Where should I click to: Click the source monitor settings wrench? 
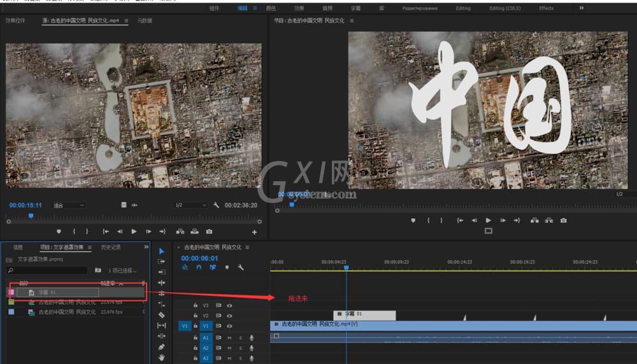click(216, 206)
